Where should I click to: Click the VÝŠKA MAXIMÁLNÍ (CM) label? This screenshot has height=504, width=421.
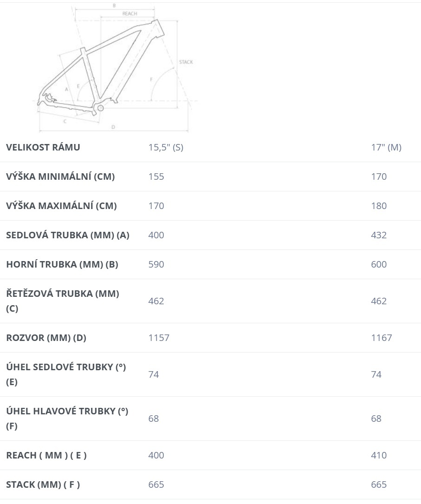pos(61,206)
